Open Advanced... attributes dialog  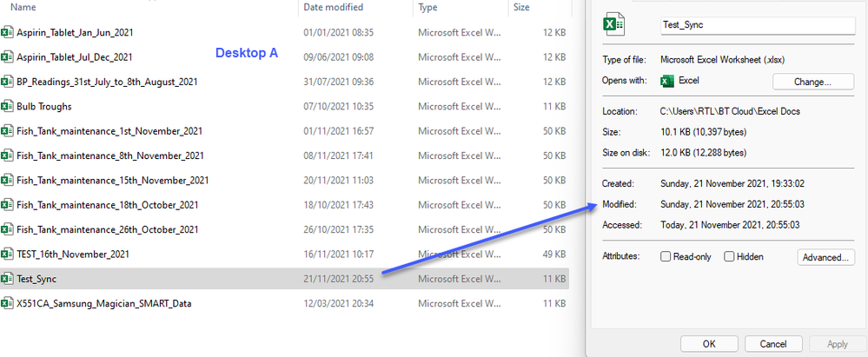(x=826, y=257)
